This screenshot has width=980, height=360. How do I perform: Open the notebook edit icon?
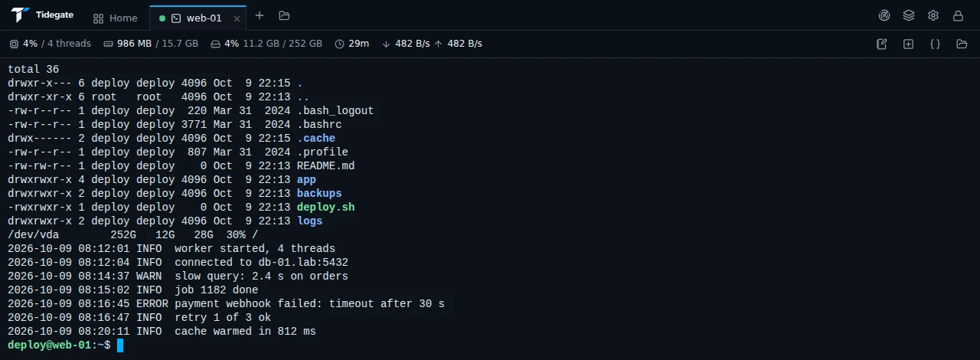pyautogui.click(x=882, y=44)
